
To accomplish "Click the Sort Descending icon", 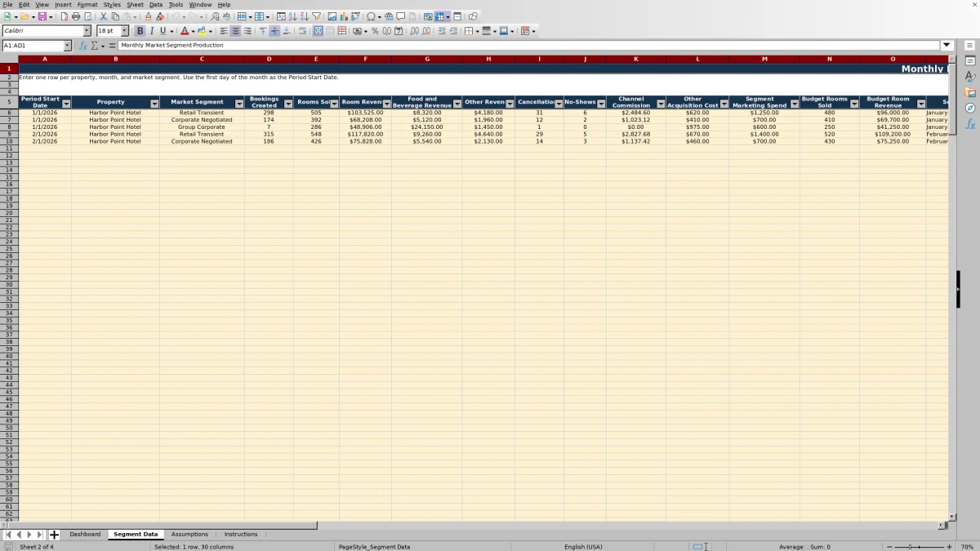I will click(304, 16).
